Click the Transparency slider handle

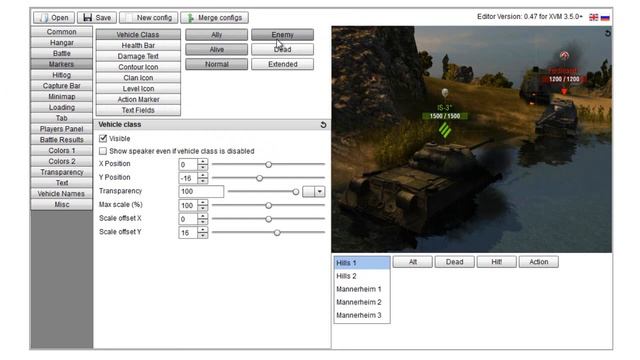pos(296,191)
